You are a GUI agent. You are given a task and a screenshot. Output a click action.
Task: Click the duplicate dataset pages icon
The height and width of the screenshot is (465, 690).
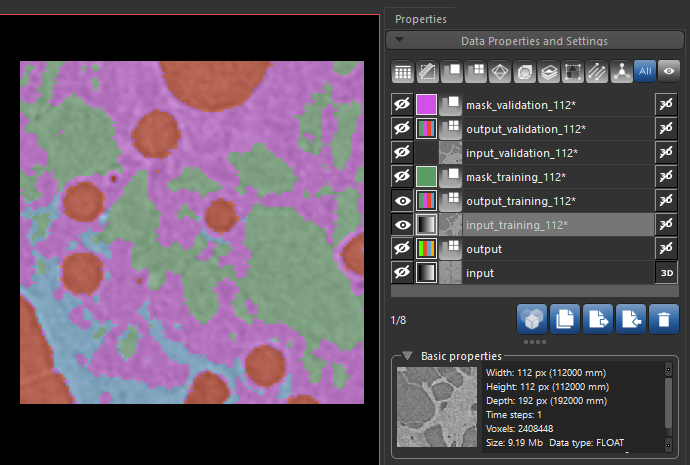coord(564,320)
